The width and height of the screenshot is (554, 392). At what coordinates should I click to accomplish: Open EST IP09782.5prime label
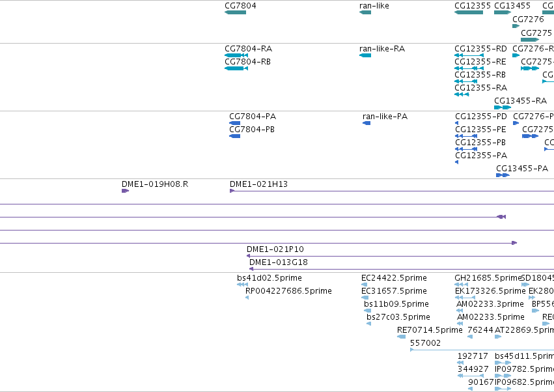(x=524, y=369)
